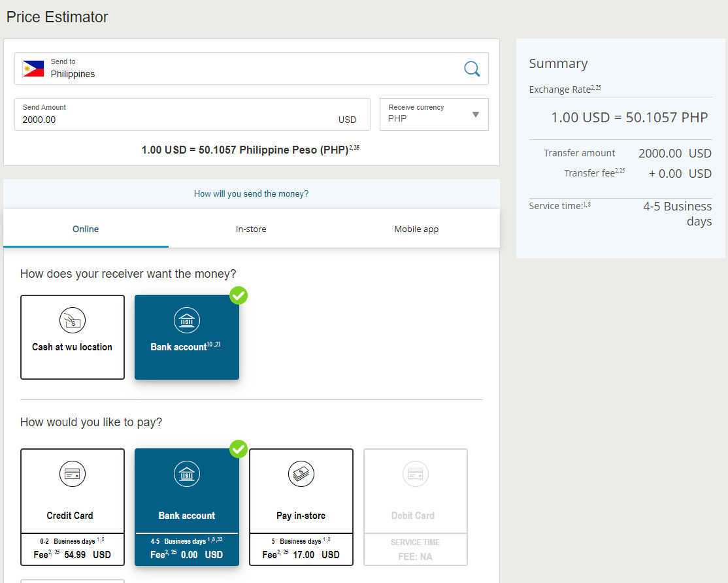Click the SERVICE TIME text under Debit Card
This screenshot has height=583, width=728.
click(x=415, y=542)
